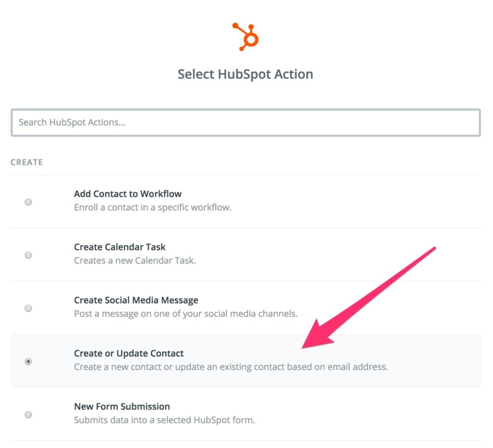Click the Create Calendar Task title
The width and height of the screenshot is (493, 448).
tap(119, 247)
